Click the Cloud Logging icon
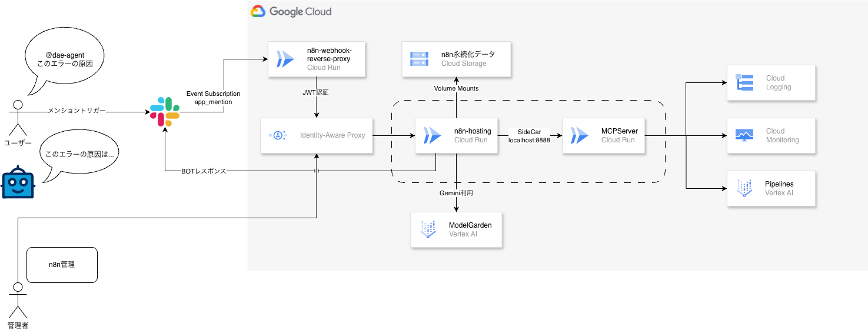Screen dimensions: 868x330 point(744,82)
